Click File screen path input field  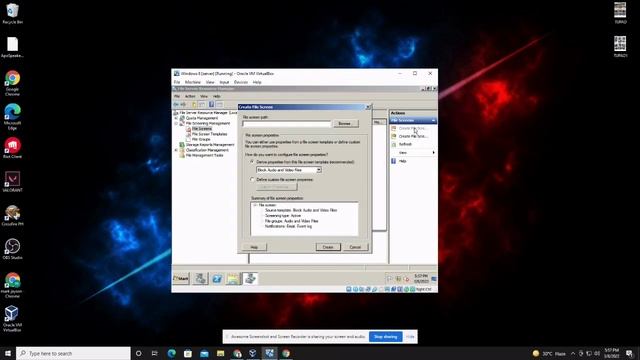pos(287,124)
